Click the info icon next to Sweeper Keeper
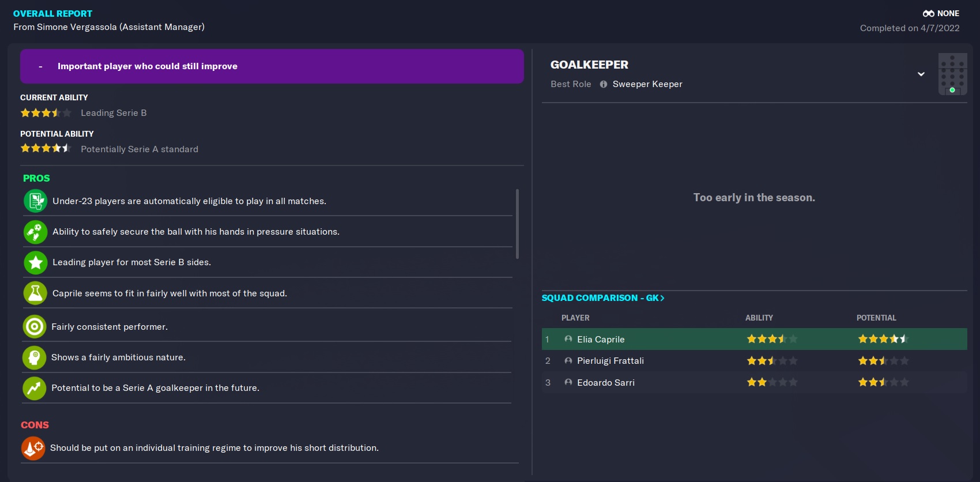 coord(604,84)
